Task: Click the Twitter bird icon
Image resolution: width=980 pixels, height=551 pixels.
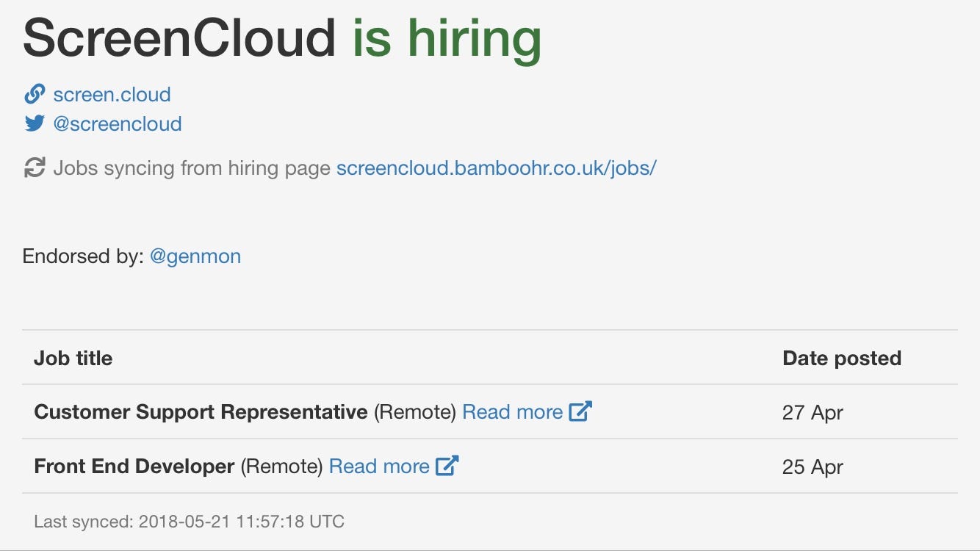Action: click(x=35, y=123)
